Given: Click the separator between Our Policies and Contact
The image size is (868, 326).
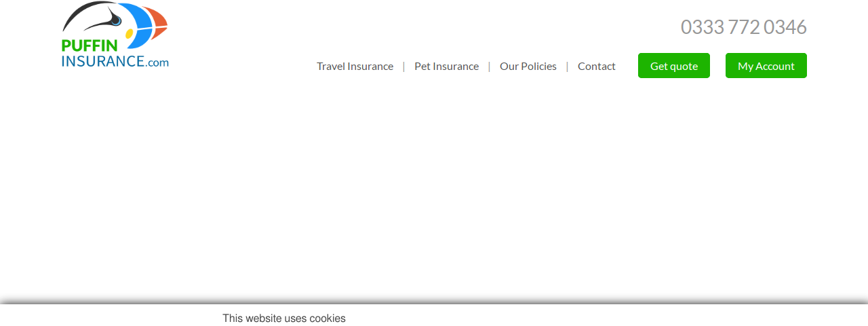Looking at the screenshot, I should tap(567, 66).
